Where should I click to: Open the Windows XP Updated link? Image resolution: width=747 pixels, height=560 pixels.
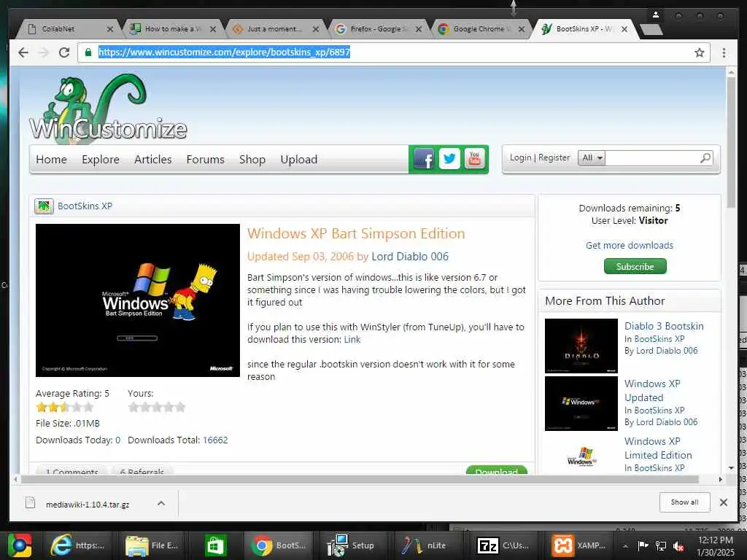point(652,391)
